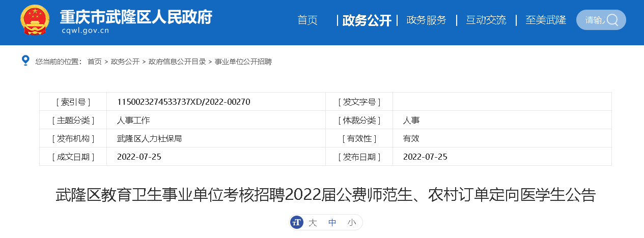Click the tT font size icon
Image resolution: width=644 pixels, height=238 pixels.
[x=297, y=222]
